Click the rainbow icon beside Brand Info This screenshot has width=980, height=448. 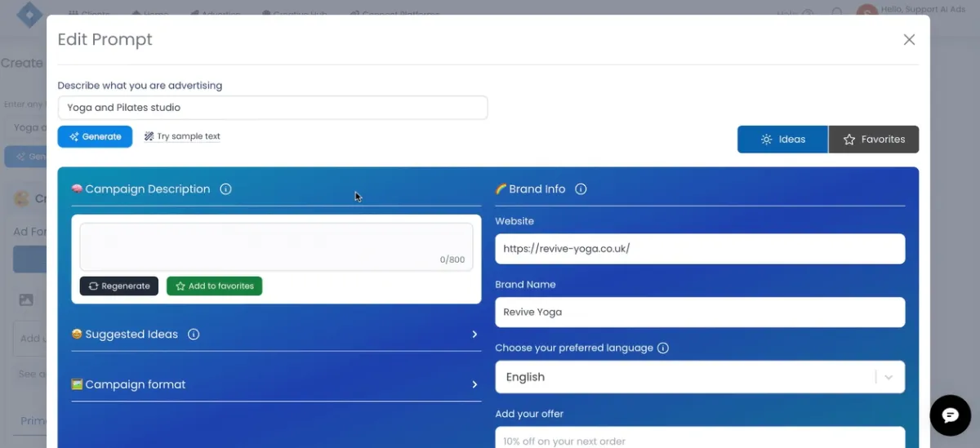pyautogui.click(x=501, y=189)
